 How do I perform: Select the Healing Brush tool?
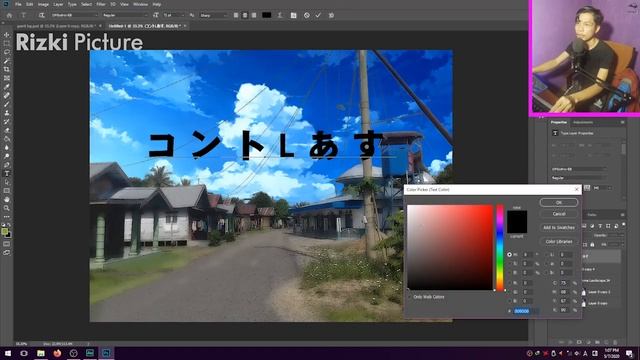tap(7, 96)
